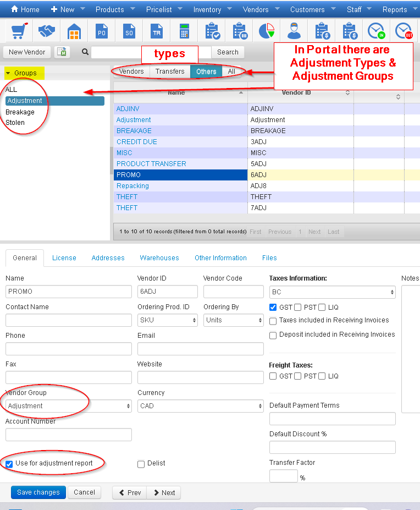Open the Pricelist menu

pos(164,9)
